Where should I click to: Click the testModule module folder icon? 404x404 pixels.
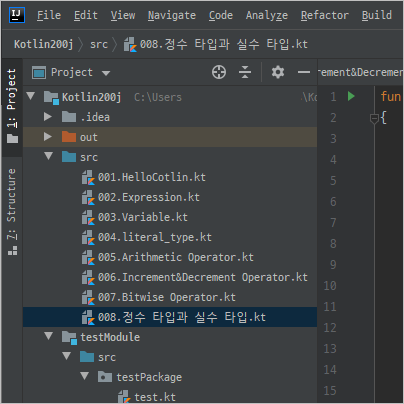coord(69,337)
